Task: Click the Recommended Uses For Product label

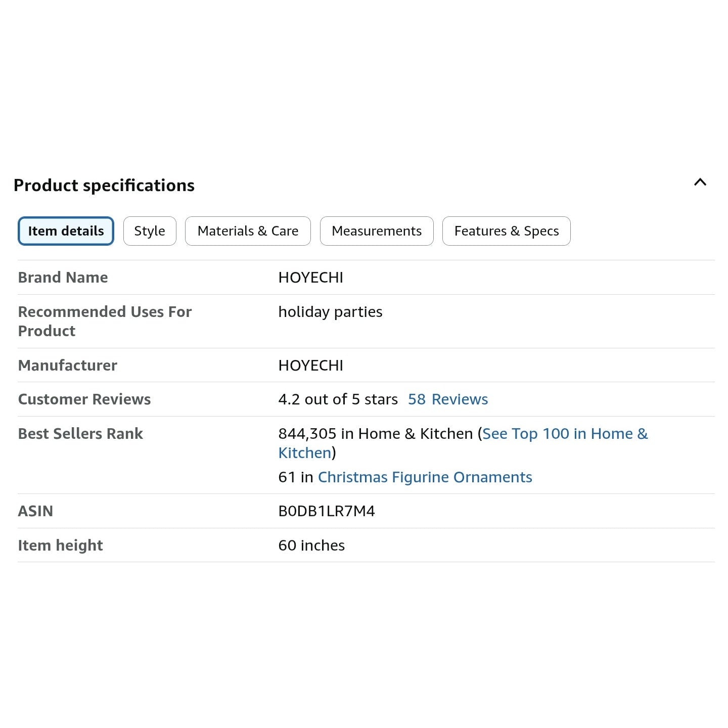Action: click(x=105, y=321)
